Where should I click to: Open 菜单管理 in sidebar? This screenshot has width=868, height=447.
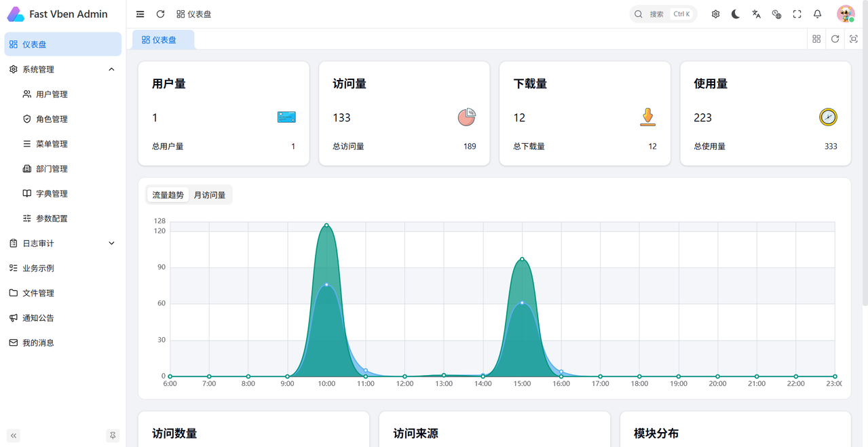tap(63, 144)
